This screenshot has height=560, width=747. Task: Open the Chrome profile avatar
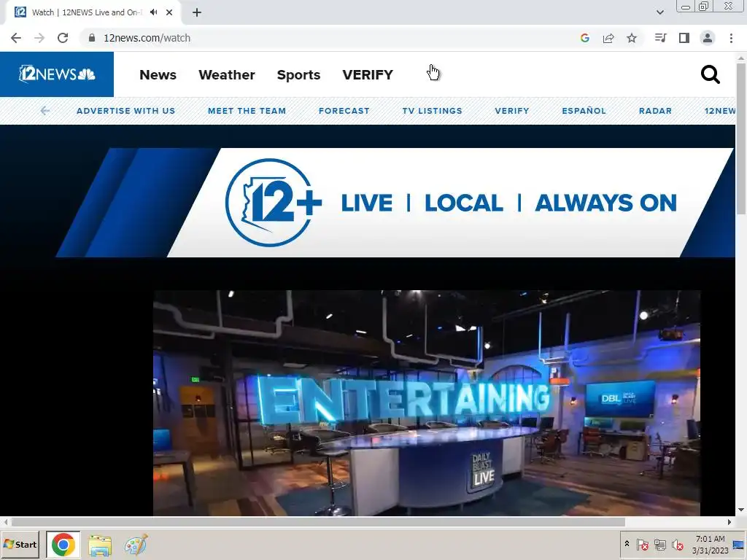click(708, 38)
